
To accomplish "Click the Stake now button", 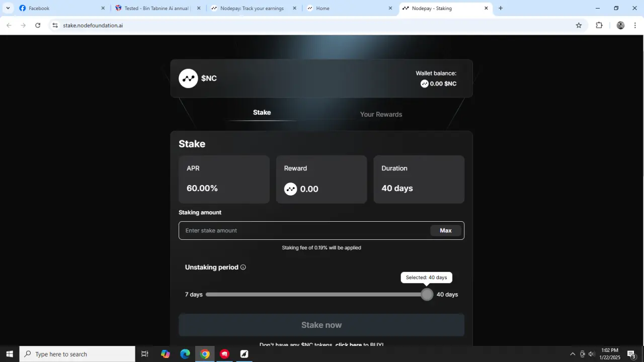I will pos(321,325).
